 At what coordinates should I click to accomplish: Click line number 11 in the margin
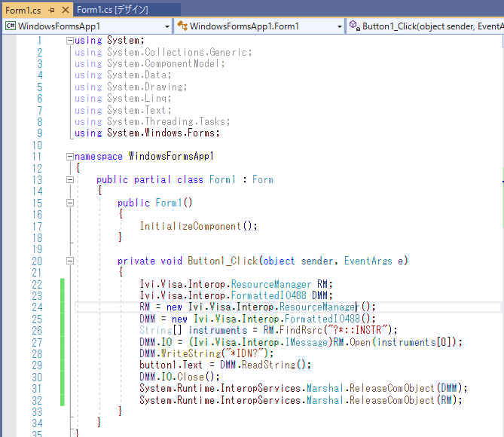point(37,157)
